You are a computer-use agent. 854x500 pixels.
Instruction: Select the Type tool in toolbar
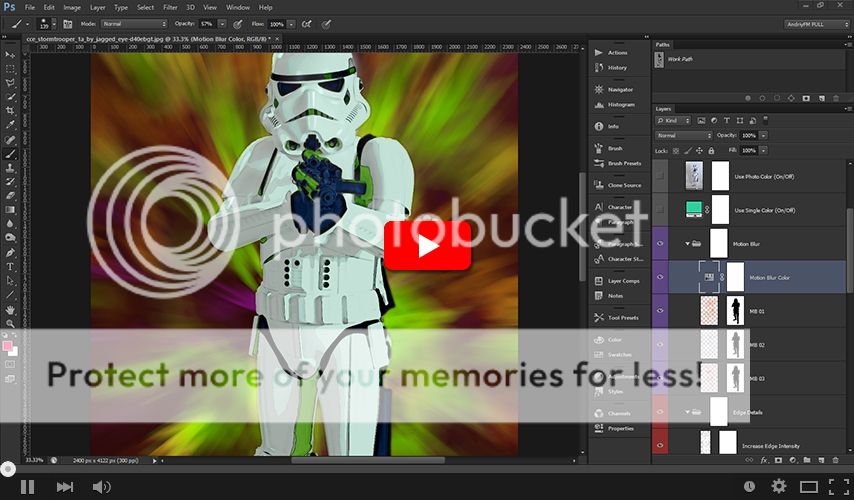11,267
